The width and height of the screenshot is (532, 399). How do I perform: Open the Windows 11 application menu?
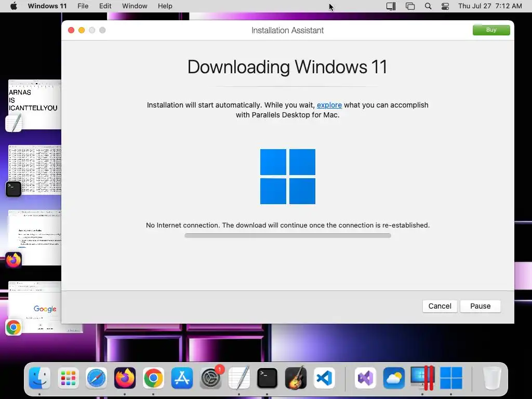[47, 6]
